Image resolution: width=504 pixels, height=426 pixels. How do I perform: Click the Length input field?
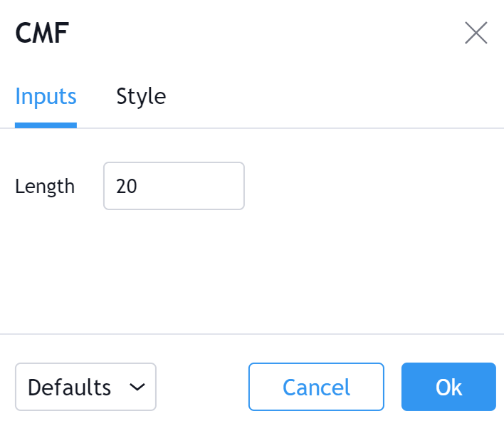pyautogui.click(x=174, y=187)
